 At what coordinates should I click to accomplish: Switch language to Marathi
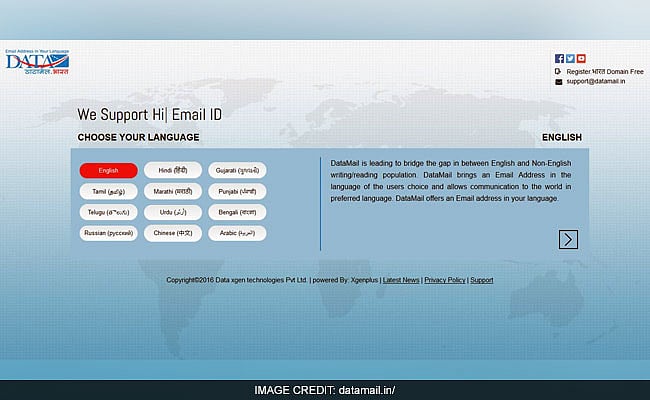(x=172, y=190)
